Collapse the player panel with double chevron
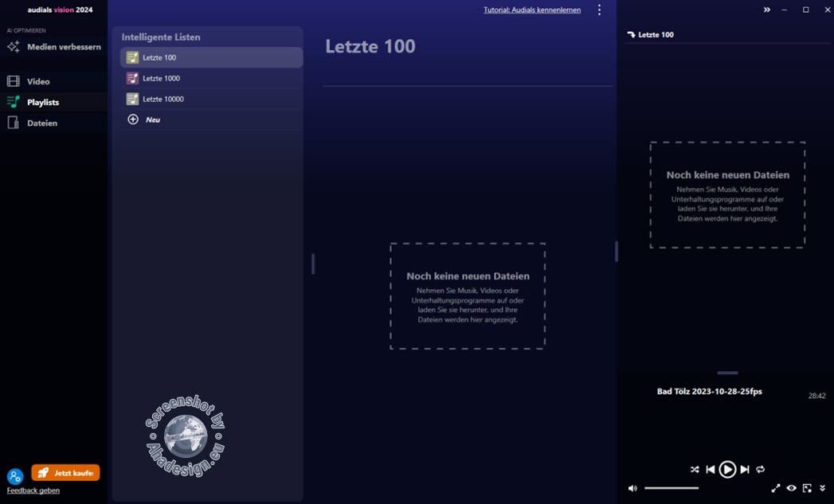This screenshot has height=504, width=834. 766,10
